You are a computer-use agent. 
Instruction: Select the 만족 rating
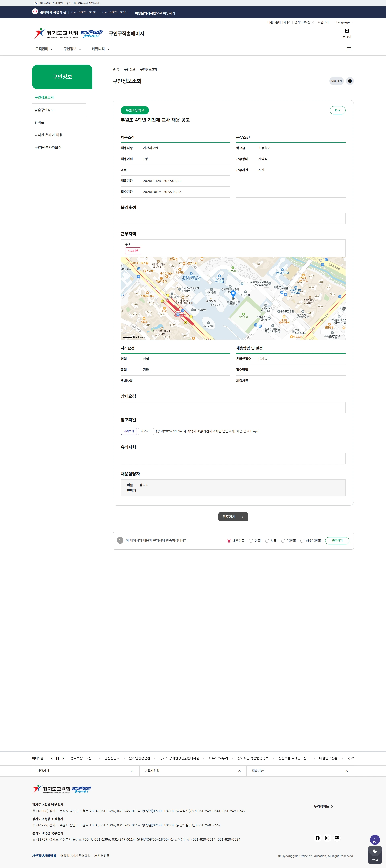point(251,541)
